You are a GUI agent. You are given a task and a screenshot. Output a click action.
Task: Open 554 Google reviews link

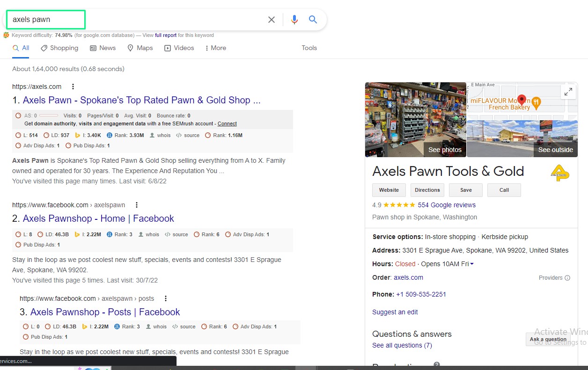pos(447,205)
